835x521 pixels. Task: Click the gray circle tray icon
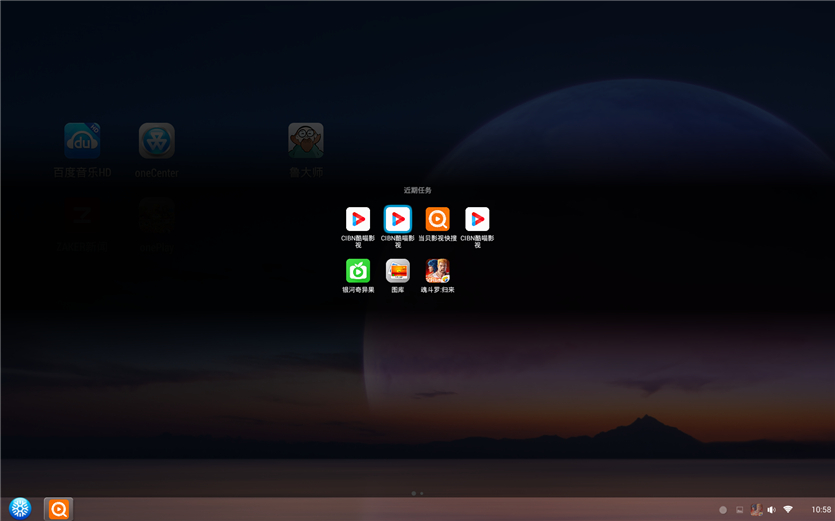pyautogui.click(x=723, y=510)
